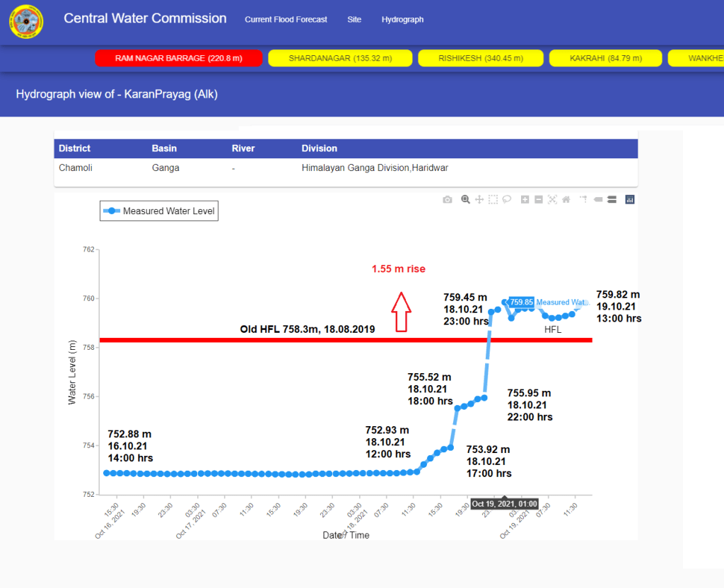Open the RISHIKESH (340.45 m) station button
The image size is (724, 588).
pos(481,59)
